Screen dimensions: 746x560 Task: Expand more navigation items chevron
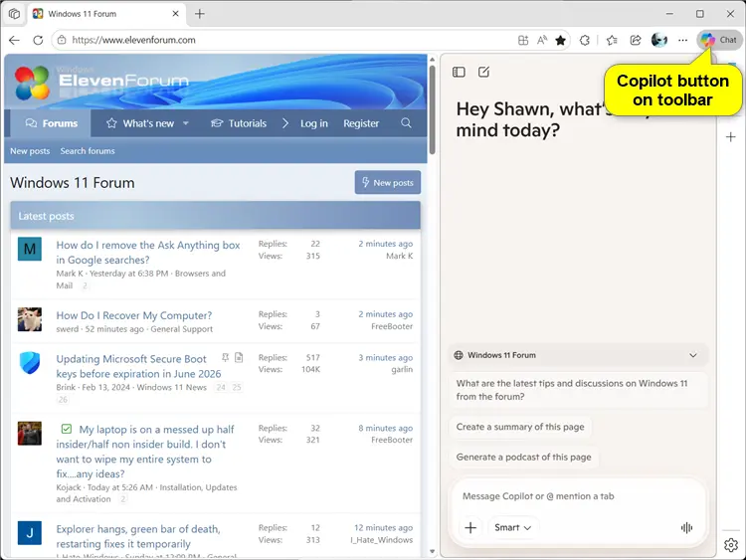click(285, 123)
